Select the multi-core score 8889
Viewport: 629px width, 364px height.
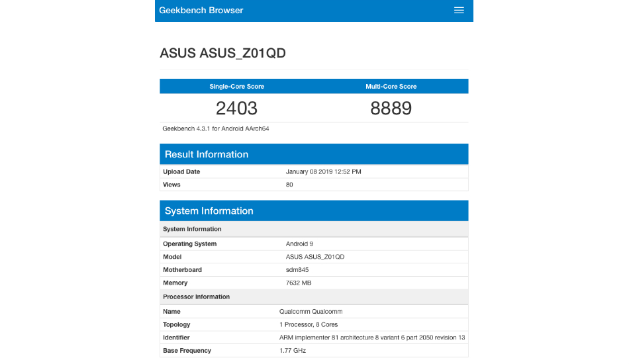coord(391,109)
